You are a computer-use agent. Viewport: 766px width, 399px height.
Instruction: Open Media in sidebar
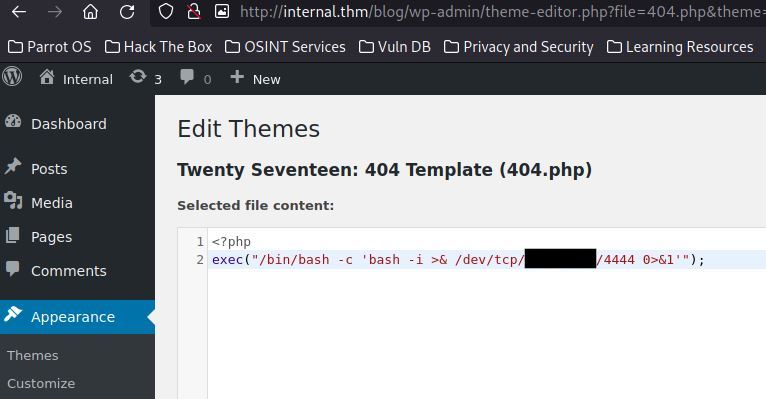[x=52, y=203]
